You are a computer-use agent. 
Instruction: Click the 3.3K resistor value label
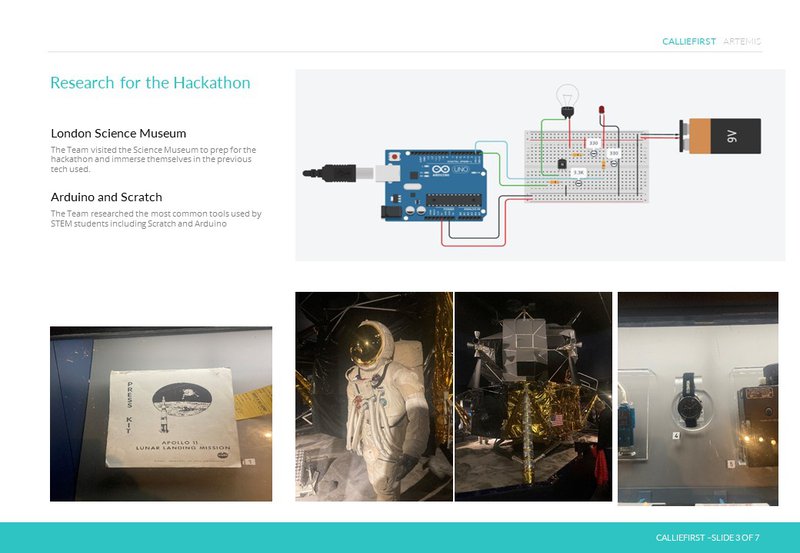pyautogui.click(x=577, y=173)
